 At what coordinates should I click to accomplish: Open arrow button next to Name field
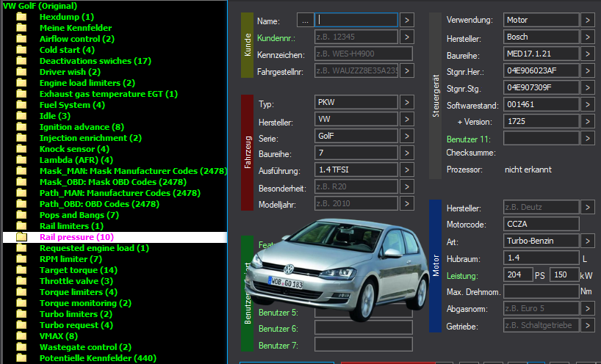coord(407,21)
